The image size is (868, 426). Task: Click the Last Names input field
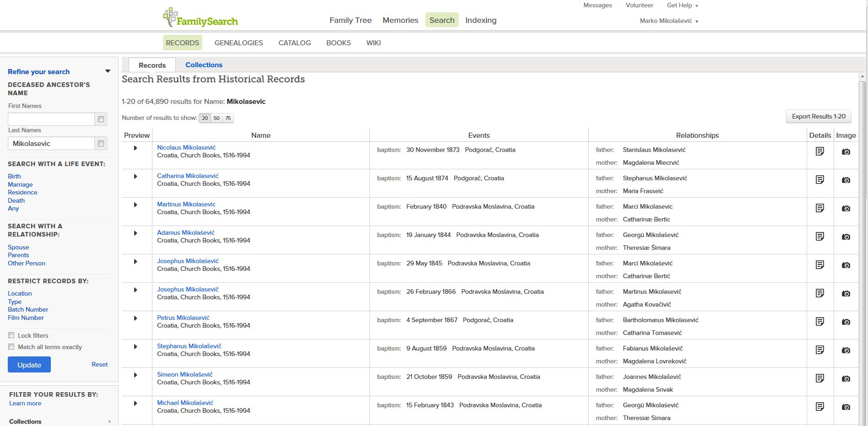[51, 144]
